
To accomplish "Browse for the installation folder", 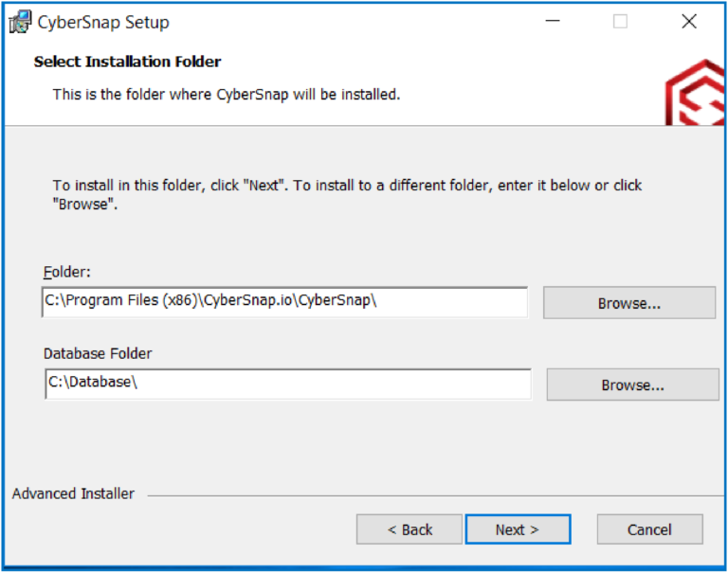I will pyautogui.click(x=629, y=303).
